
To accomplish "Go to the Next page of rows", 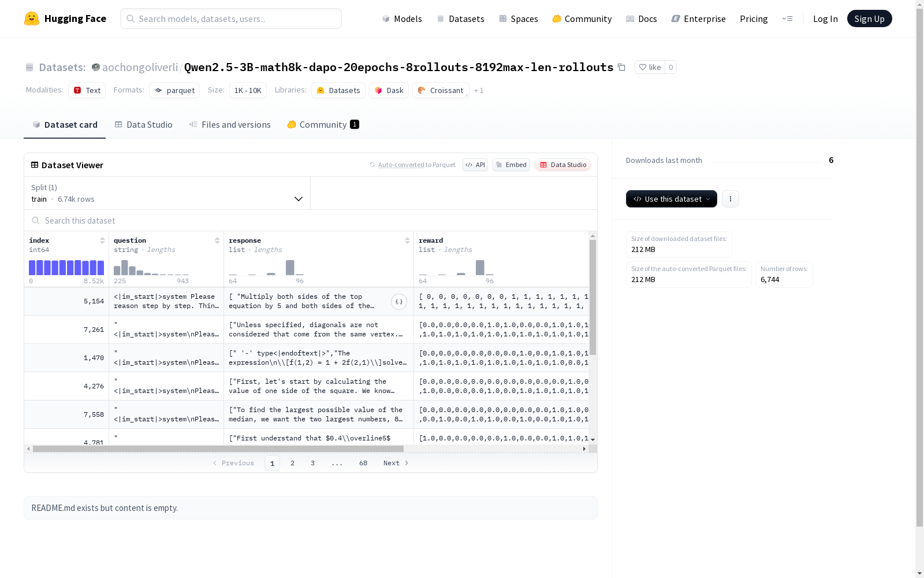I will click(396, 463).
